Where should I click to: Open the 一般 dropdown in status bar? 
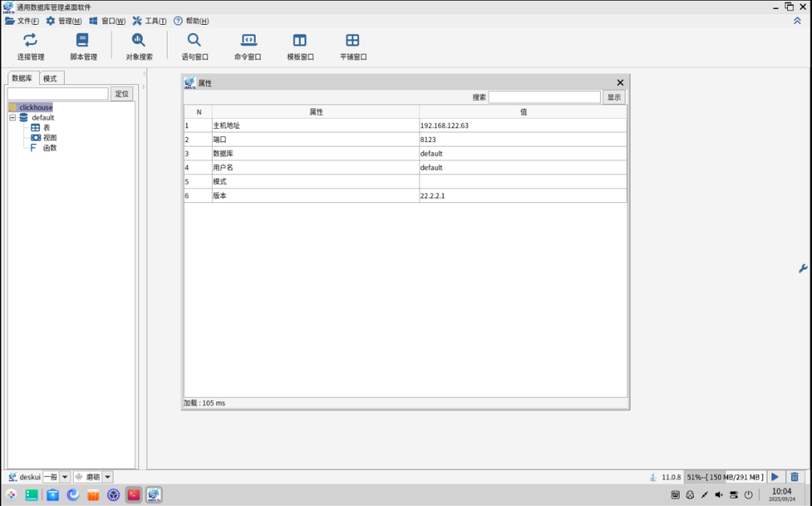65,477
